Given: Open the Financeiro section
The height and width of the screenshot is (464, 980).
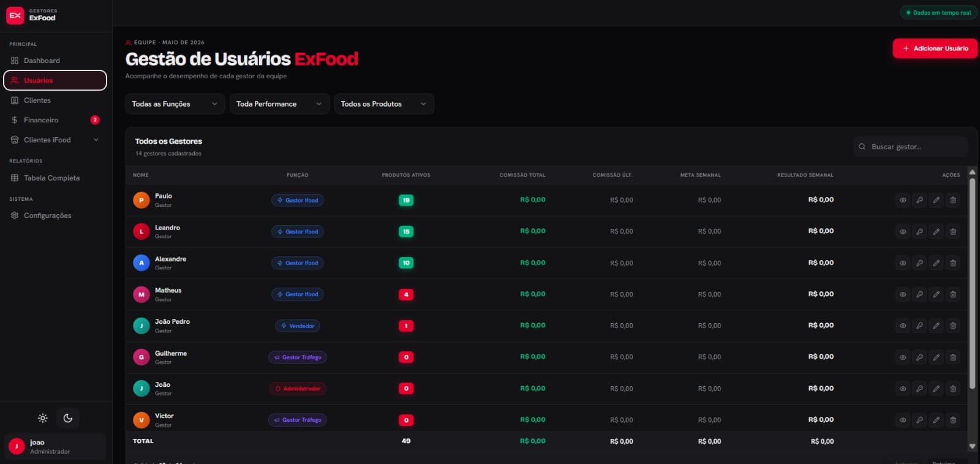Looking at the screenshot, I should (55, 120).
